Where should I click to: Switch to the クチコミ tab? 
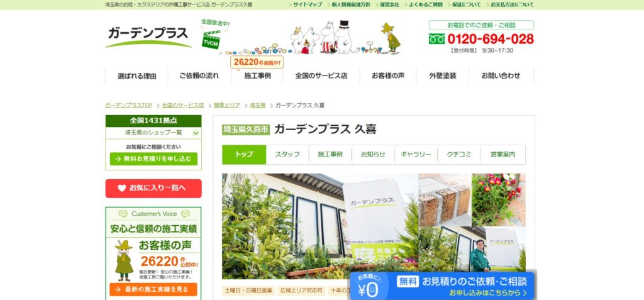458,155
